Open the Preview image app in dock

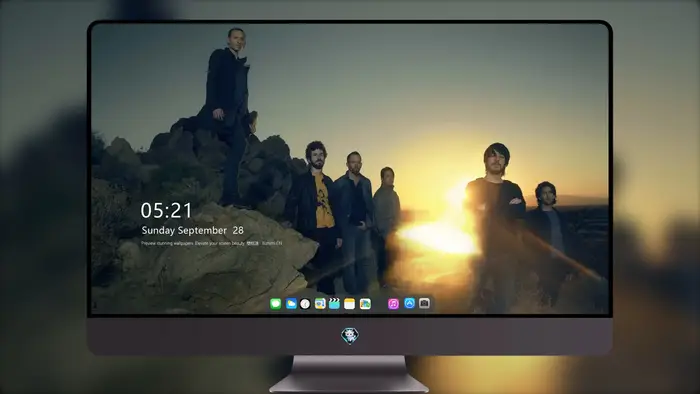(x=320, y=304)
